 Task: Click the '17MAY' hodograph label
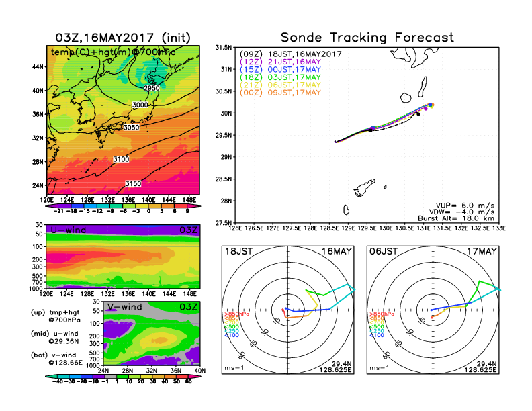[482, 251]
